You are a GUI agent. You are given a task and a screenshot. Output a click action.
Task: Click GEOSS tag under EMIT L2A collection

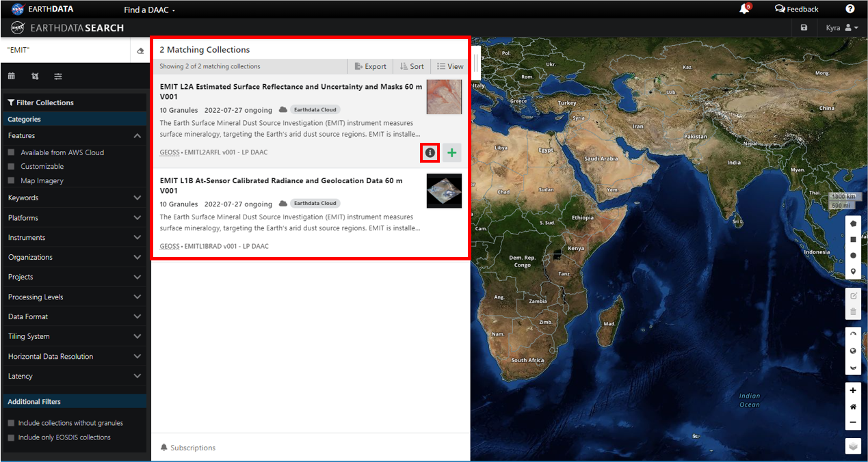[170, 152]
